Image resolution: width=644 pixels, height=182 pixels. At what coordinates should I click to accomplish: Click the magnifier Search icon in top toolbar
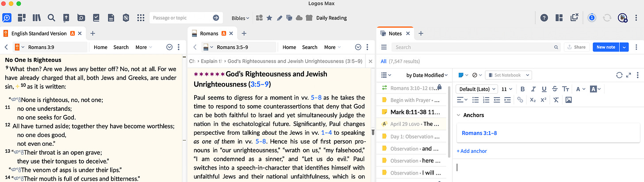51,18
